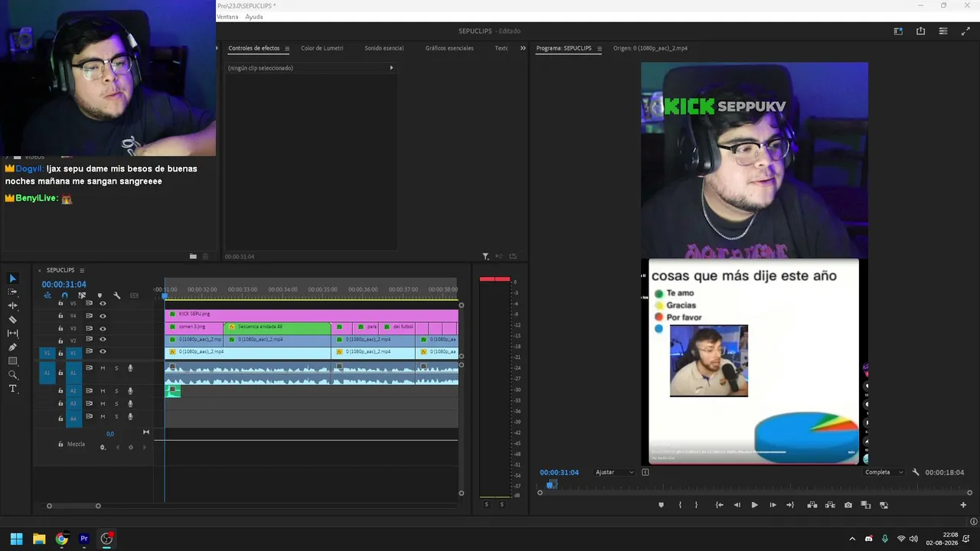Open the Windows Start menu
Screen dimensions: 980x551
(x=16, y=539)
